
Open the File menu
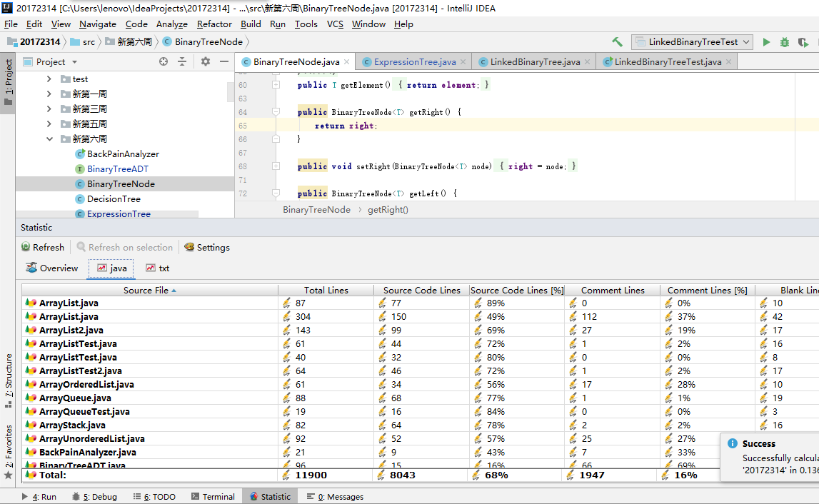pos(11,24)
